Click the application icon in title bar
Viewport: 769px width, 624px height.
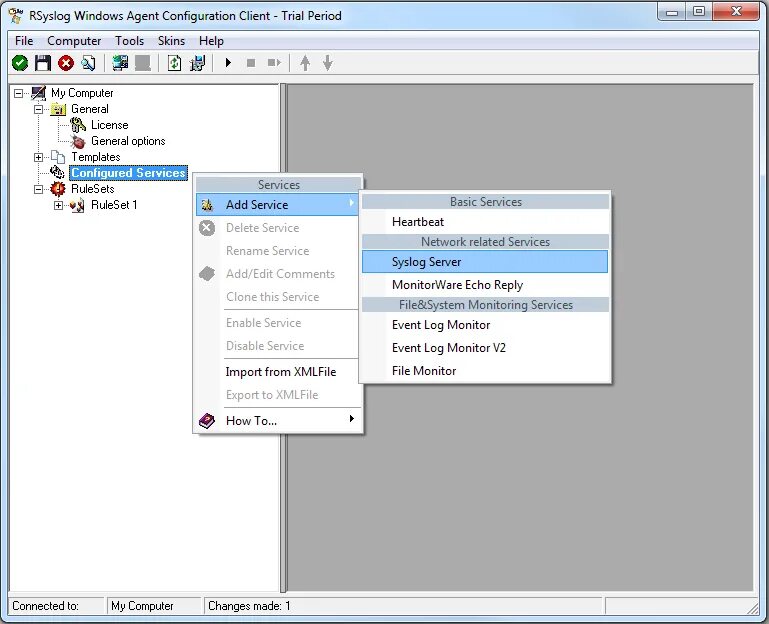click(x=16, y=16)
